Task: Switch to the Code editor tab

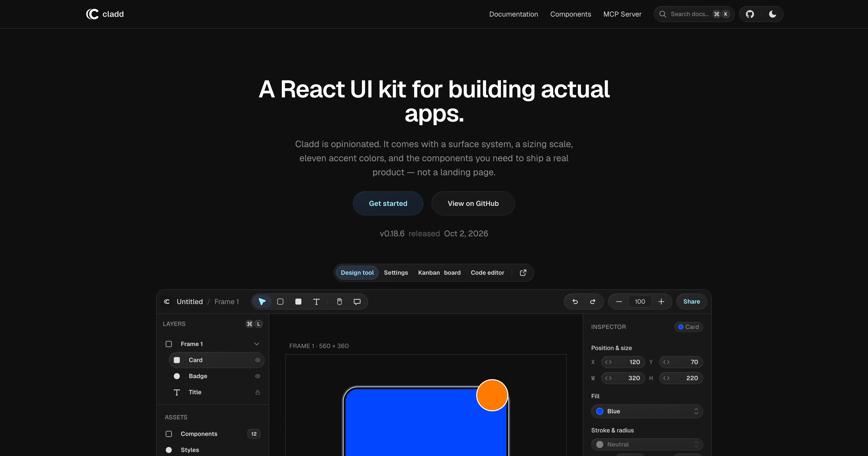Action: [x=487, y=272]
